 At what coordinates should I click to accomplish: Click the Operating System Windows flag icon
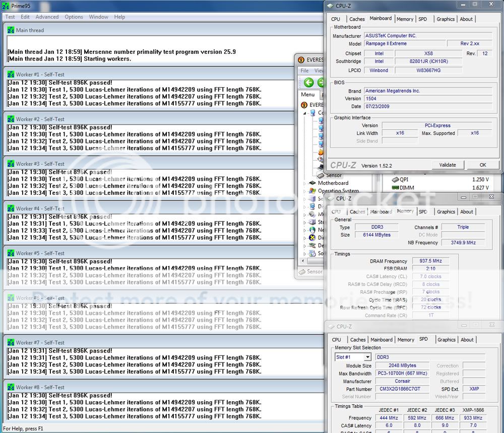[312, 191]
